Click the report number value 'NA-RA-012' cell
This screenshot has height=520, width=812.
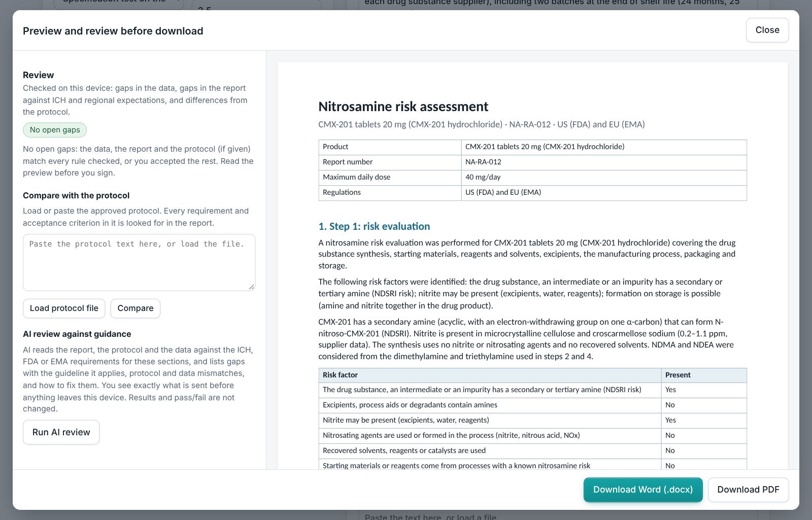pos(604,162)
